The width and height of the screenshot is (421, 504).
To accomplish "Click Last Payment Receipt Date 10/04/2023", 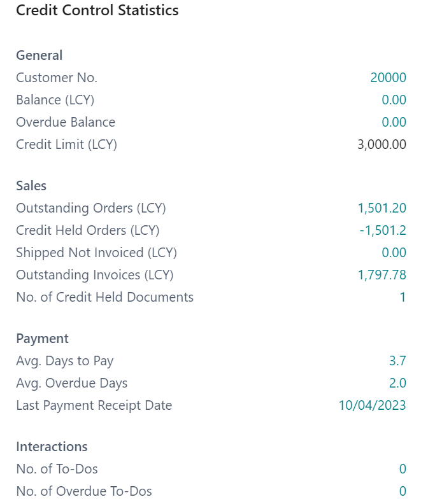I will [372, 405].
